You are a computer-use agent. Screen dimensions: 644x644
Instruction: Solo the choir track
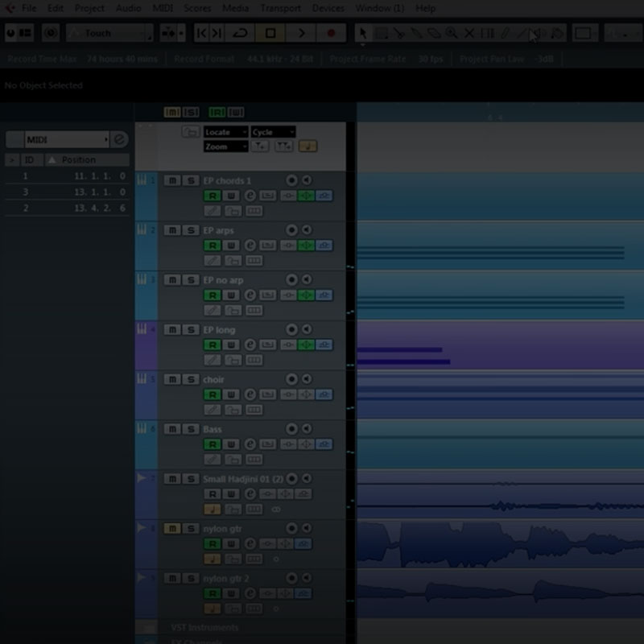191,379
